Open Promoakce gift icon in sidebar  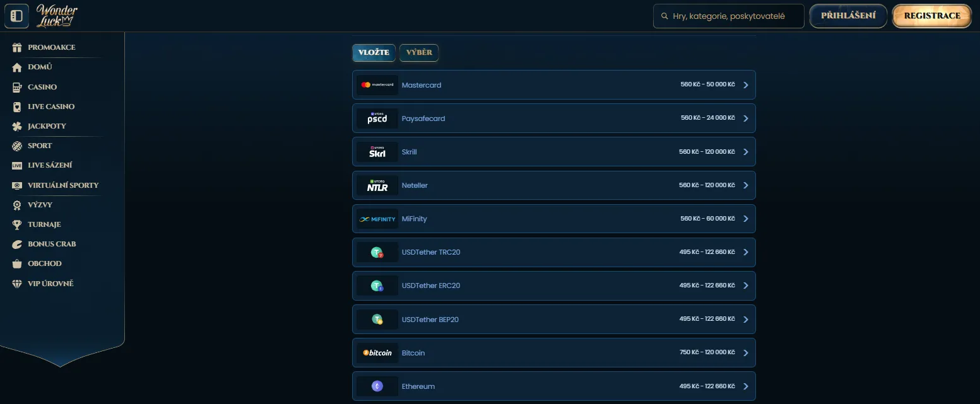[x=17, y=47]
